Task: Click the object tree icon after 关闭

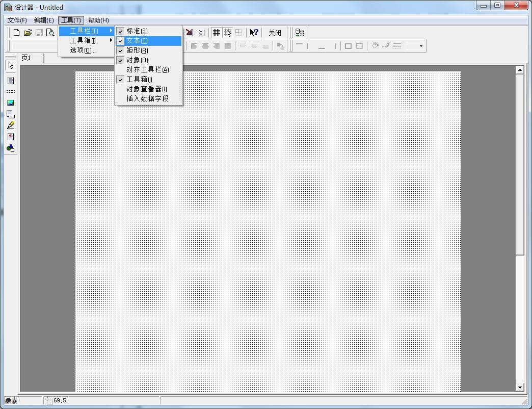Action: [300, 33]
